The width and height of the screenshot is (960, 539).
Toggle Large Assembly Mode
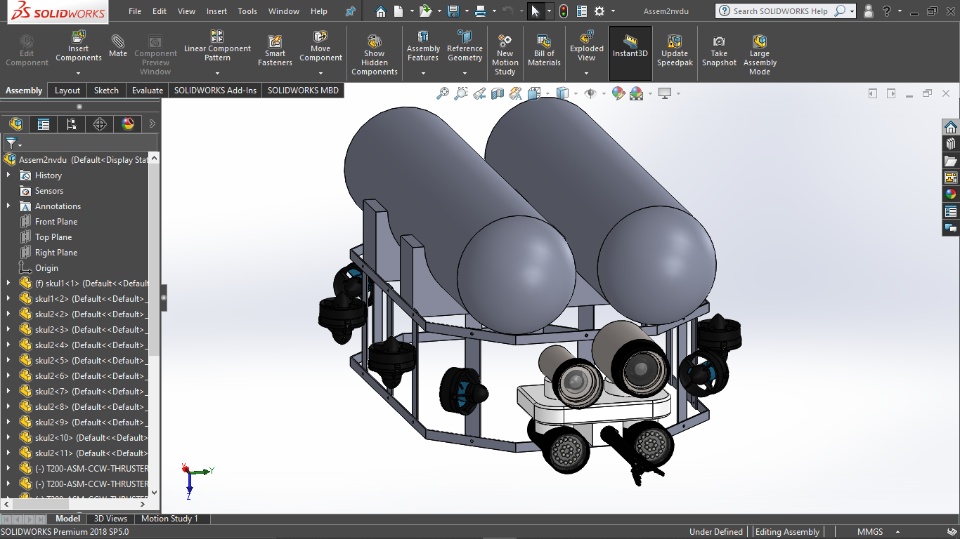coord(760,54)
